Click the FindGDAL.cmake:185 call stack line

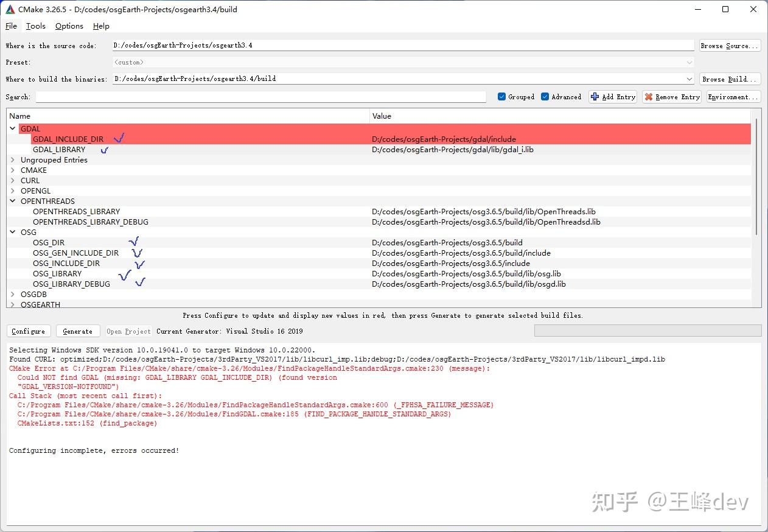pos(234,414)
